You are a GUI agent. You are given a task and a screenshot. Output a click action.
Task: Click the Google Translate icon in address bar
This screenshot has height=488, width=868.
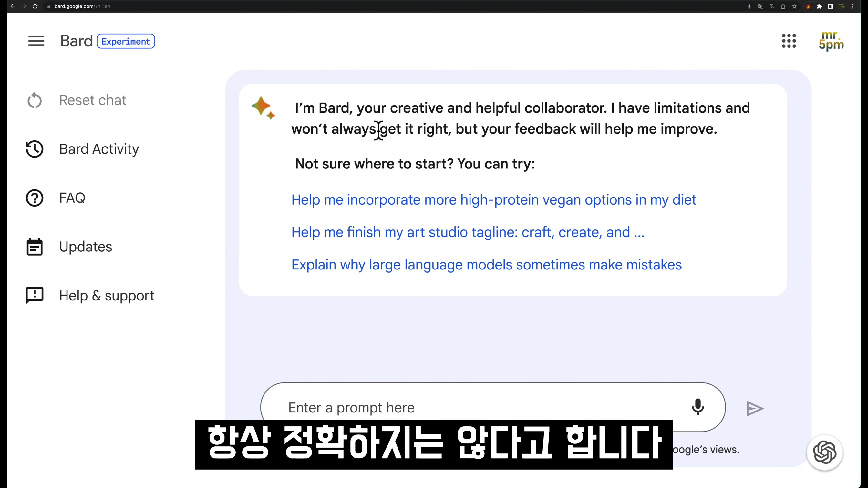pyautogui.click(x=760, y=6)
